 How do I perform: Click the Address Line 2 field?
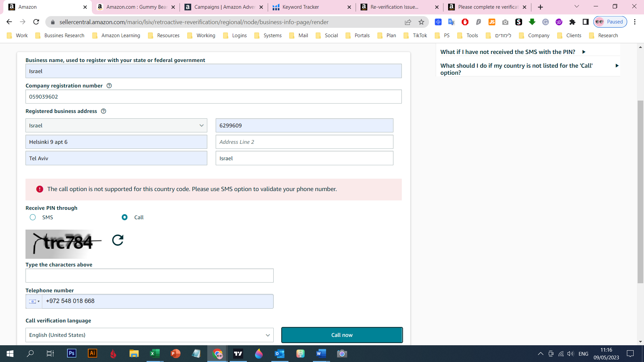[x=304, y=142]
